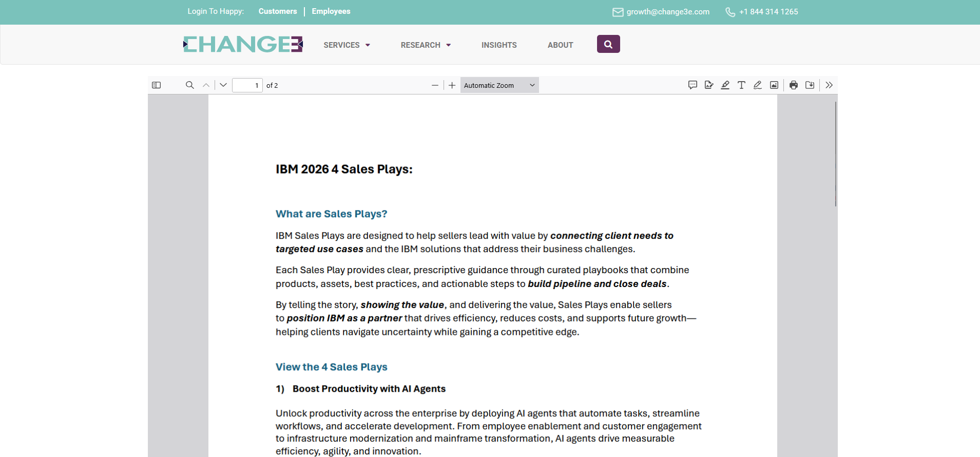The width and height of the screenshot is (980, 457).
Task: Select the comment annotation tool
Action: tap(693, 85)
